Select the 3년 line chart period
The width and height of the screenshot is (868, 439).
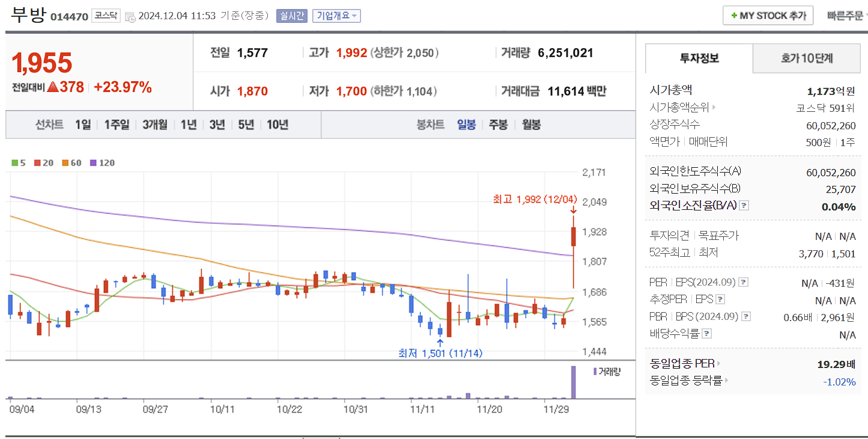[217, 124]
